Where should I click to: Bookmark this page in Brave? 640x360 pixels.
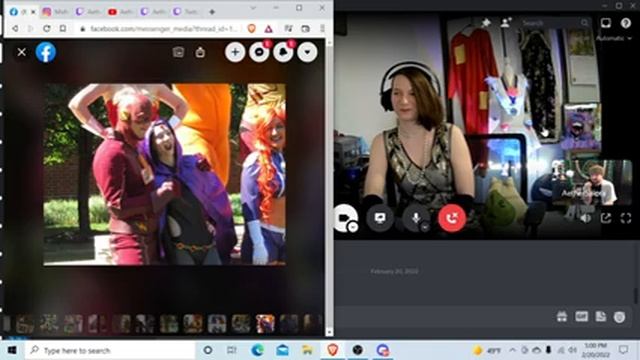(x=63, y=29)
